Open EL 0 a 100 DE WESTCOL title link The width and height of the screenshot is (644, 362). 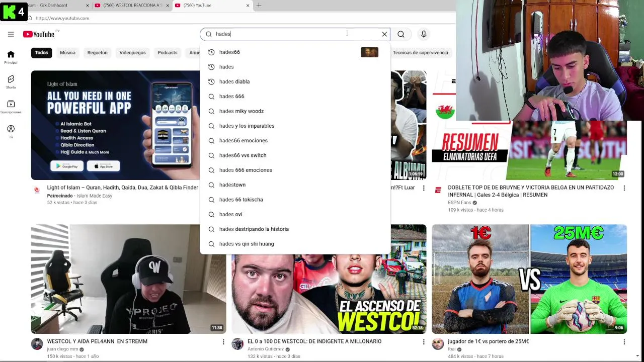[314, 341]
